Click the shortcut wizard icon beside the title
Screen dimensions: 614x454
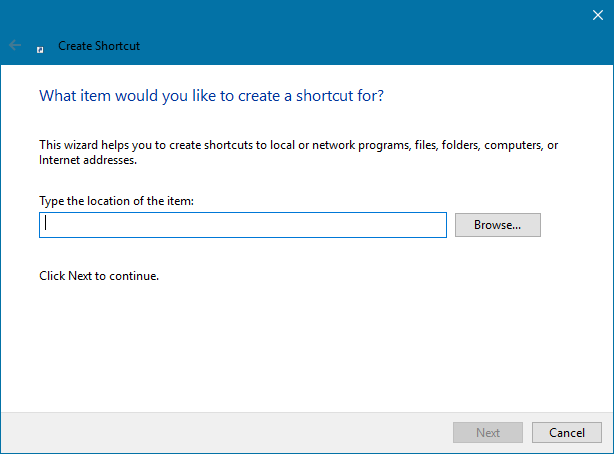tap(40, 47)
